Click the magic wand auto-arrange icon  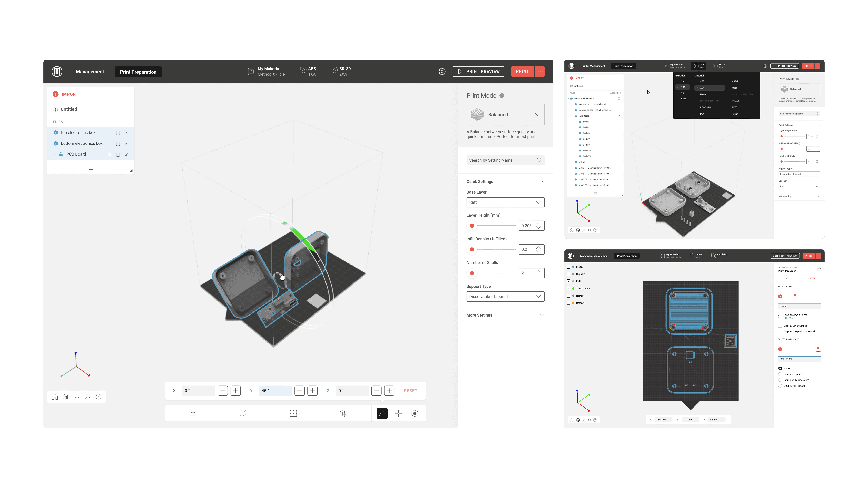click(x=243, y=413)
